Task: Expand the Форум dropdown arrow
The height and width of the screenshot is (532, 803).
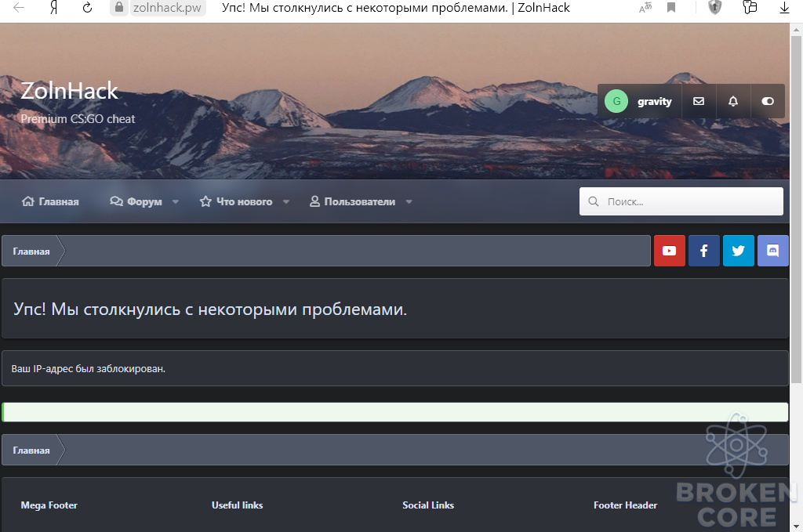Action: click(x=176, y=201)
